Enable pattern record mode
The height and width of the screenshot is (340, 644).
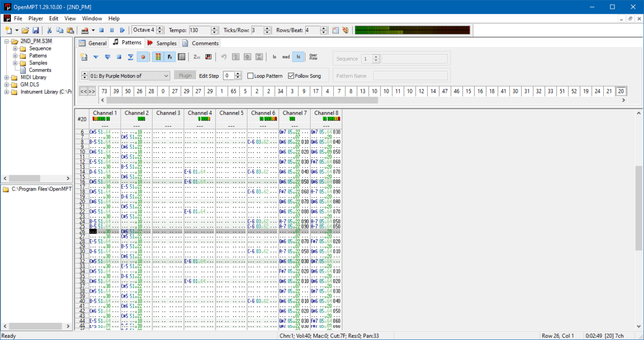[x=143, y=56]
